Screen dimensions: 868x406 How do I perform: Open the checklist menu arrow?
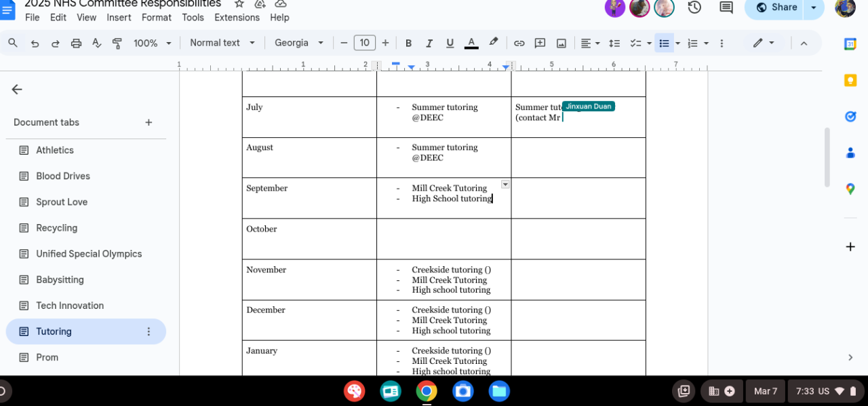(x=649, y=43)
